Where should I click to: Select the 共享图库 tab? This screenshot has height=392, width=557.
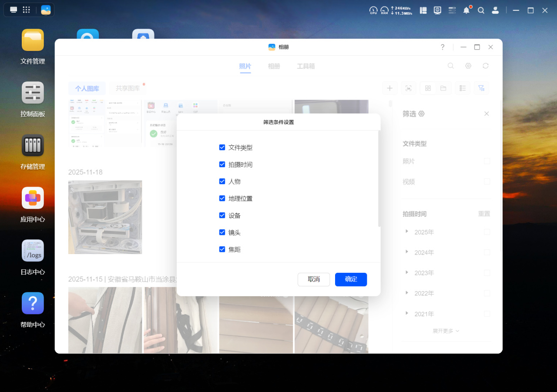[128, 88]
